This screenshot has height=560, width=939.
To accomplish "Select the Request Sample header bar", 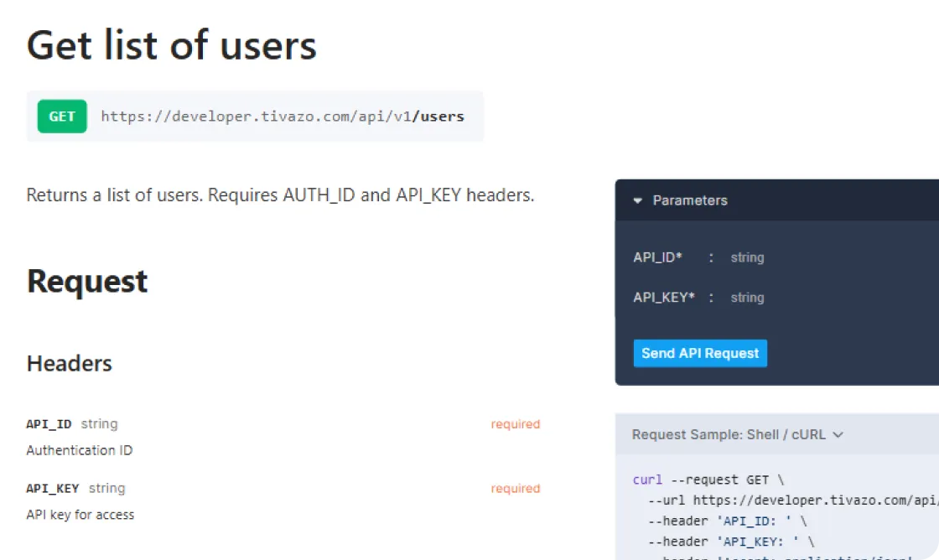I will 729,434.
